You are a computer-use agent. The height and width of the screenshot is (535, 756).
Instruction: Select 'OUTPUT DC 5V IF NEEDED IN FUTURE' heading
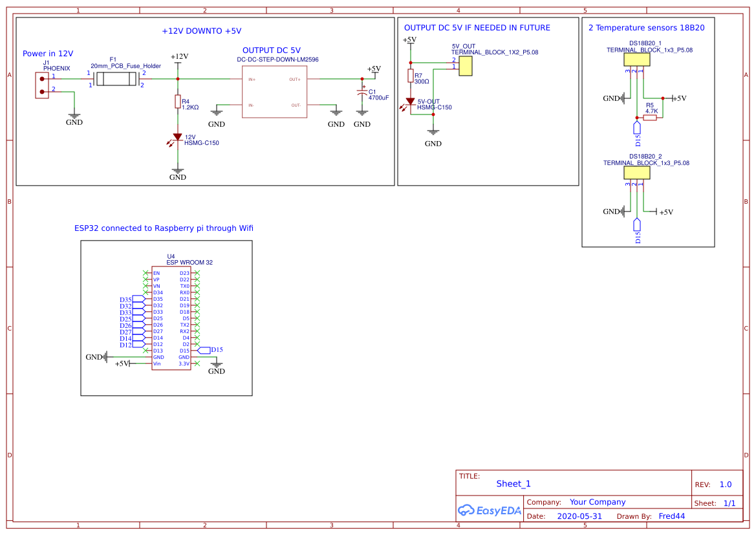(x=477, y=28)
